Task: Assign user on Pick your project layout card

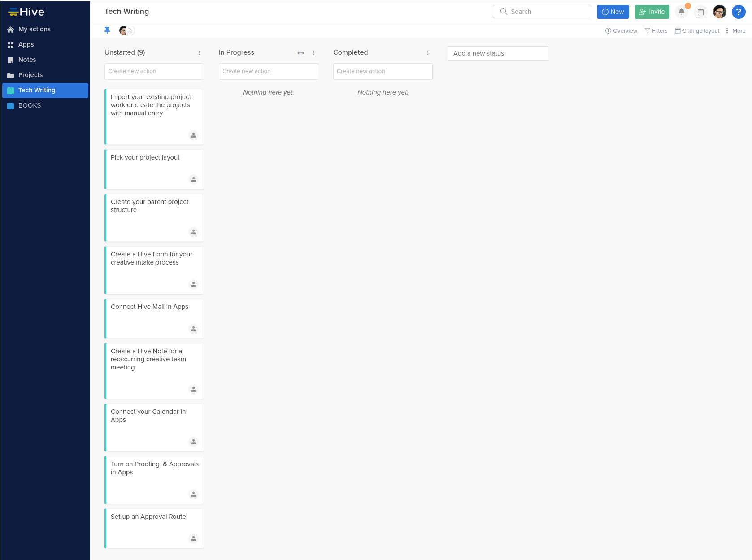Action: click(x=193, y=179)
